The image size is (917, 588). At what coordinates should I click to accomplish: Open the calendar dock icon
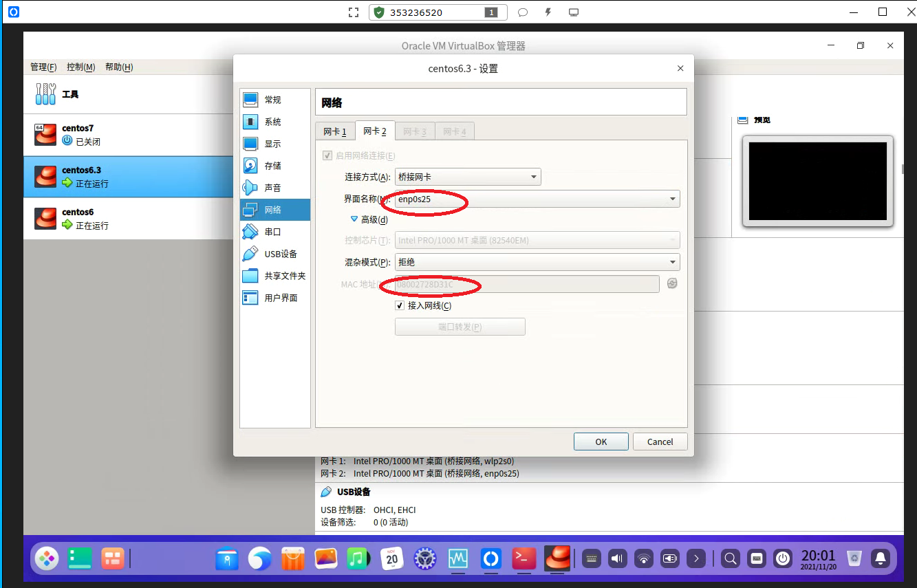392,558
